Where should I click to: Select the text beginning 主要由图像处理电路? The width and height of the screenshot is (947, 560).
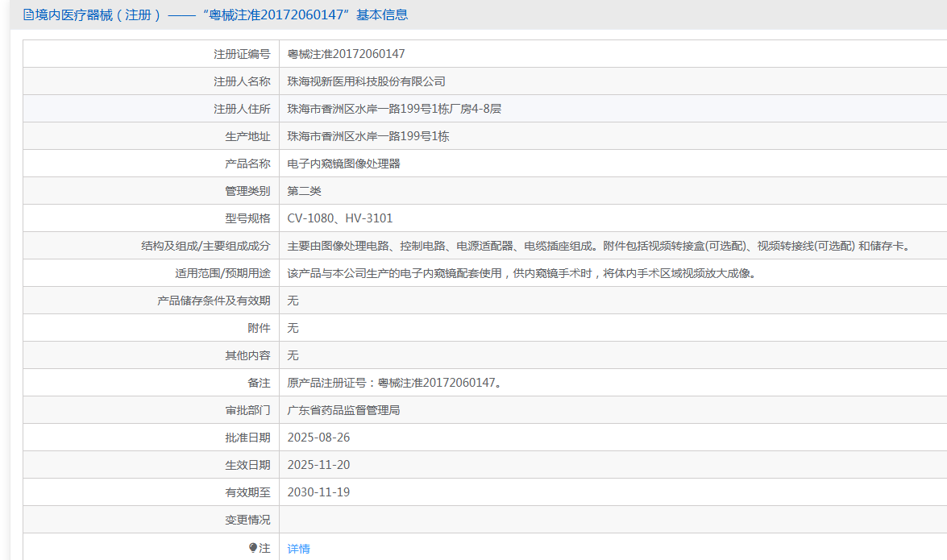600,246
